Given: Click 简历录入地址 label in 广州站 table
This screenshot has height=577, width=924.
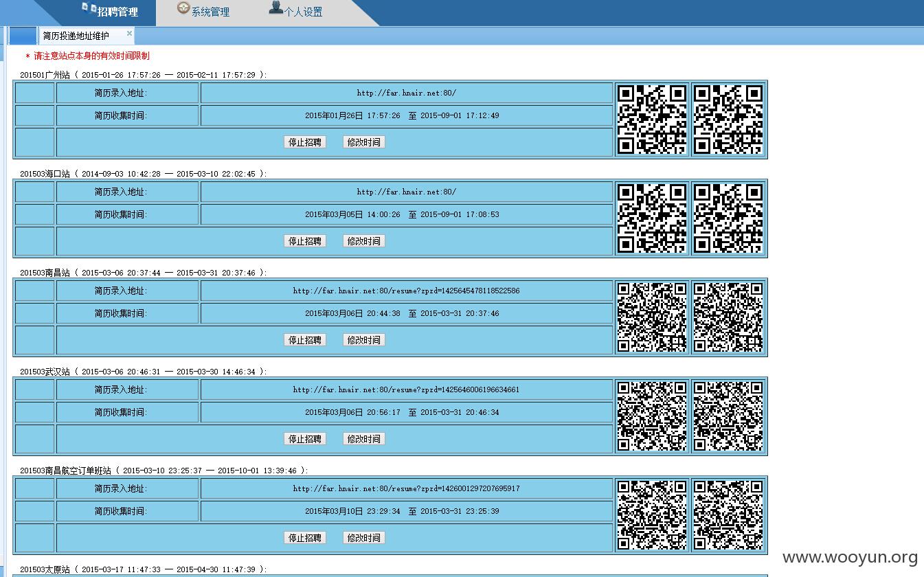Looking at the screenshot, I should [121, 93].
